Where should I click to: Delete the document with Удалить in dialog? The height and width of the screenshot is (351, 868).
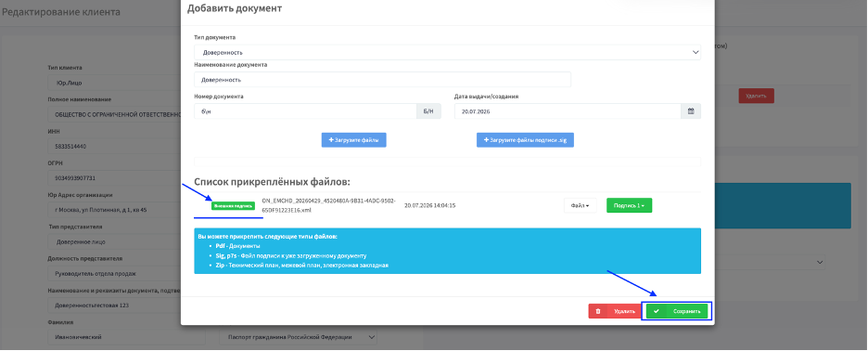tap(615, 311)
